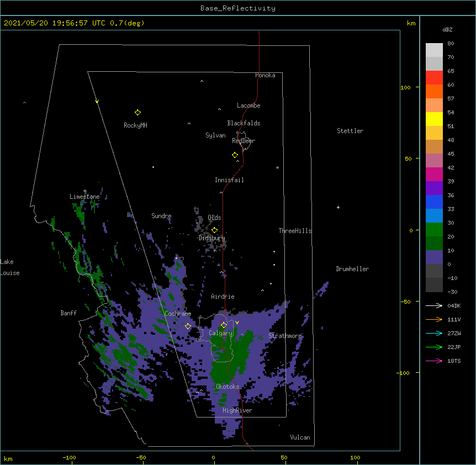Click the green 30 dBZ color swatch
This screenshot has height=465, width=476.
434,230
